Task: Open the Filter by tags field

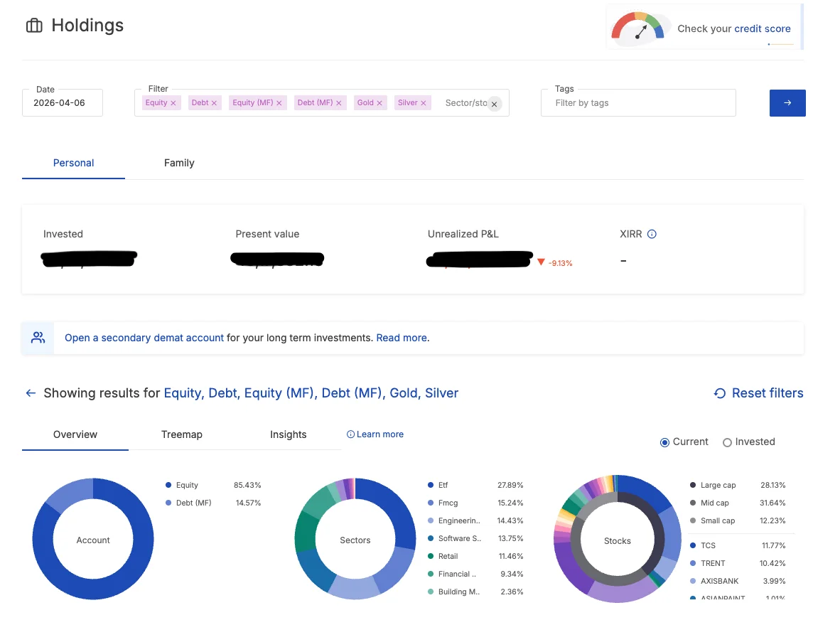Action: (637, 103)
